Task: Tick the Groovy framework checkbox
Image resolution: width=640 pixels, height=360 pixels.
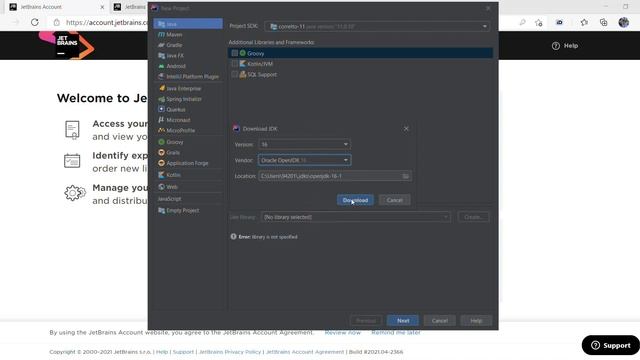Action: (234, 53)
